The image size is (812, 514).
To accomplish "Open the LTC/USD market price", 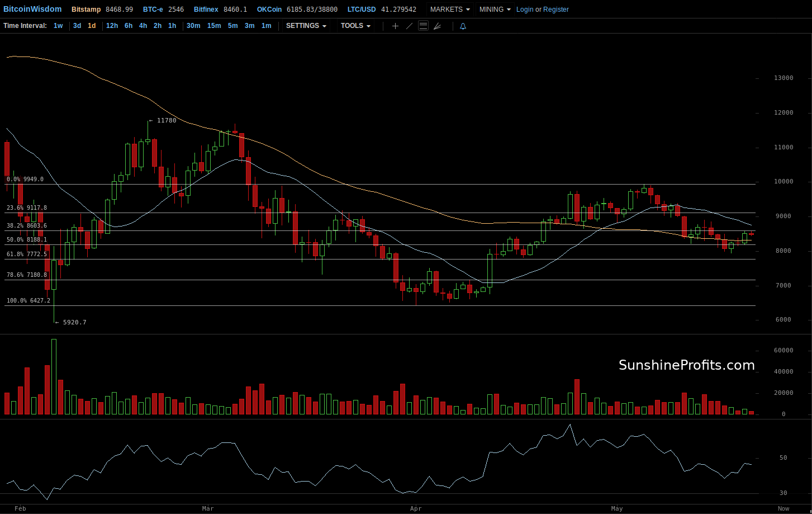I will [382, 10].
